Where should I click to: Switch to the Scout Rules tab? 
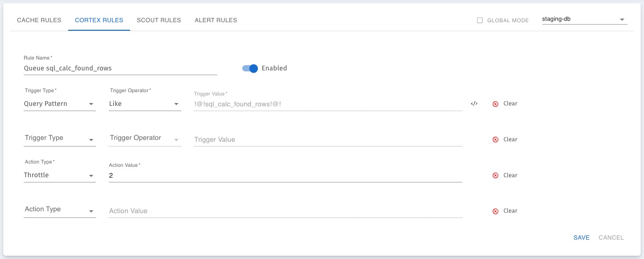[x=159, y=20]
